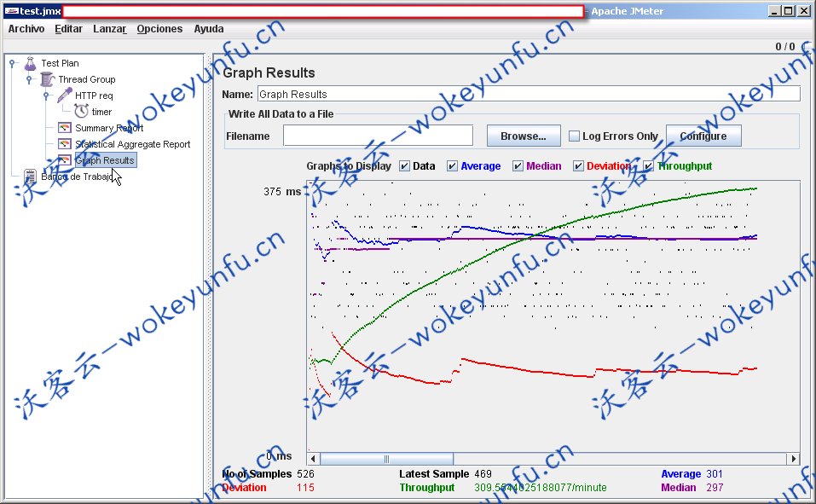Click the Configure button
This screenshot has width=816, height=504.
[x=703, y=136]
